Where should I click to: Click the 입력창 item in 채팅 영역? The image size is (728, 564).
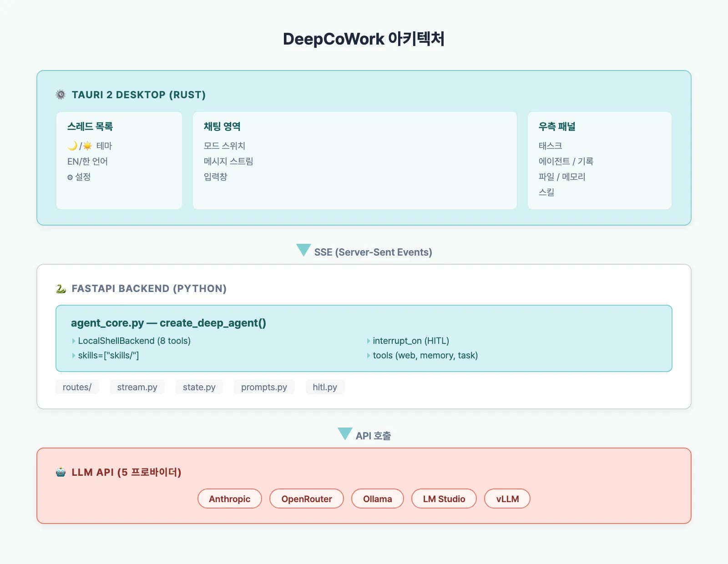216,176
